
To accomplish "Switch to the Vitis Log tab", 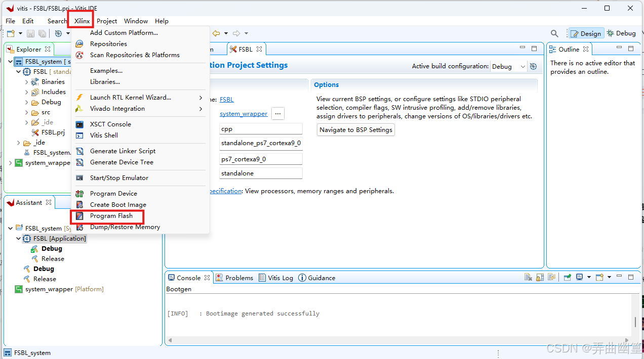I will tap(276, 278).
